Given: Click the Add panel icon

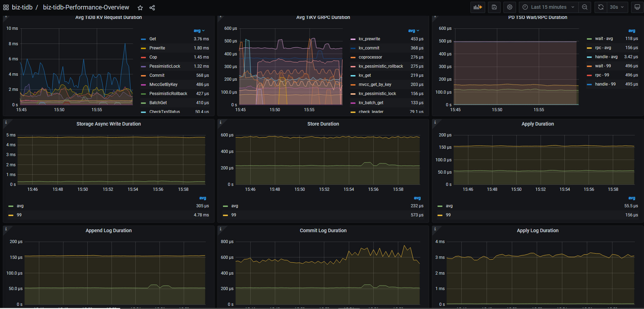Looking at the screenshot, I should 477,7.
